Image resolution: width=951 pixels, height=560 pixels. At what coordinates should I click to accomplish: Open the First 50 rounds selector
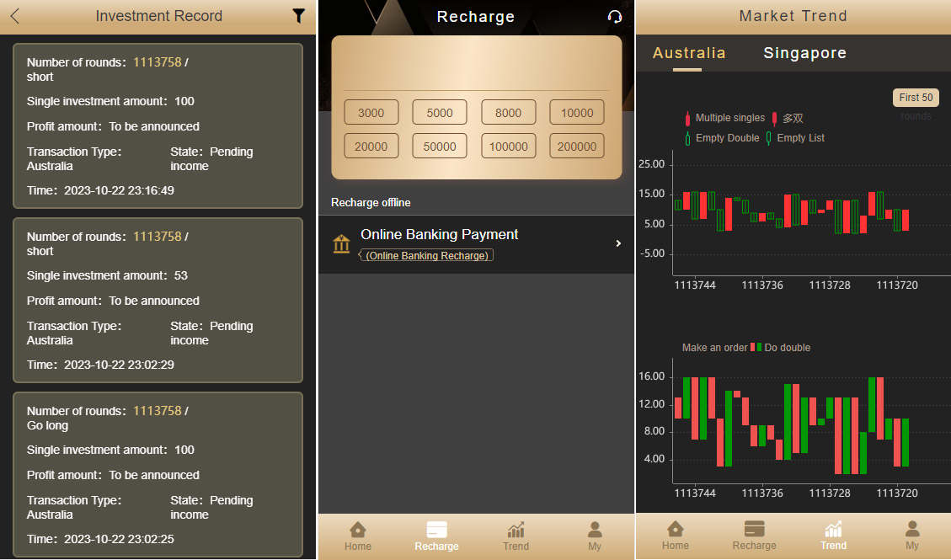[x=916, y=98]
